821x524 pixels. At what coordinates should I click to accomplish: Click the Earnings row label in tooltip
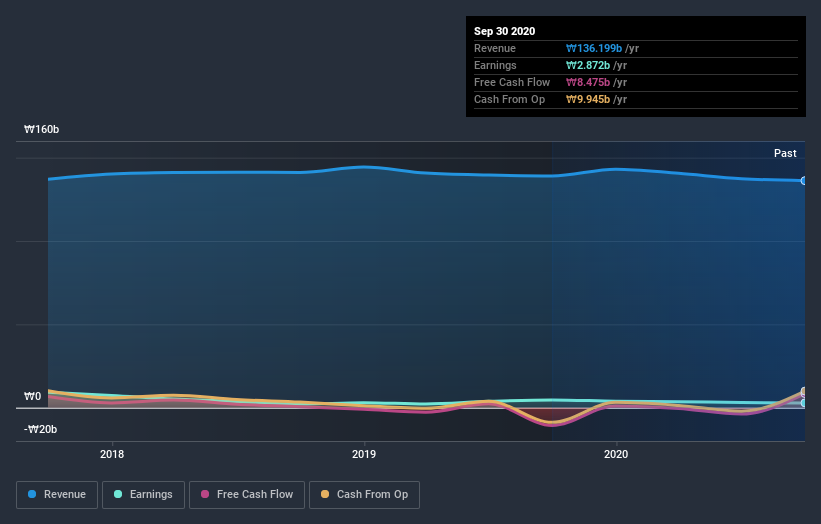[495, 65]
